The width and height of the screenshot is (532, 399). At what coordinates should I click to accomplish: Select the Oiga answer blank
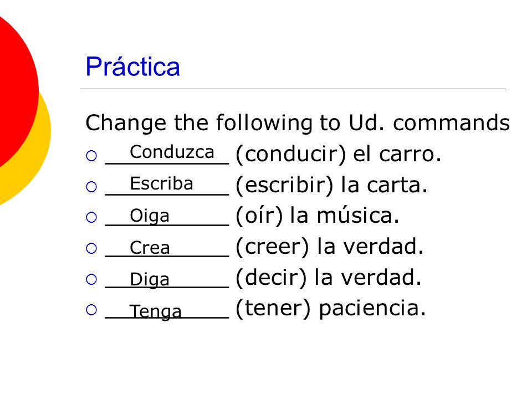coord(167,216)
